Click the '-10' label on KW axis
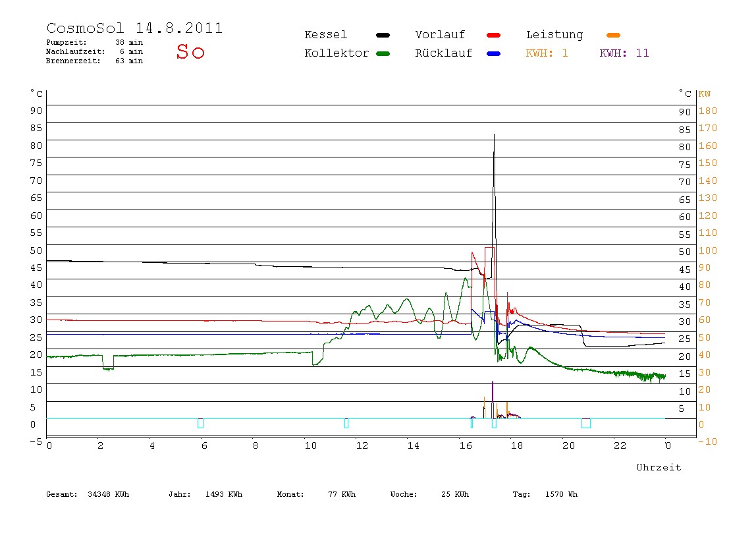Screen dimensions: 756x535 tap(708, 441)
